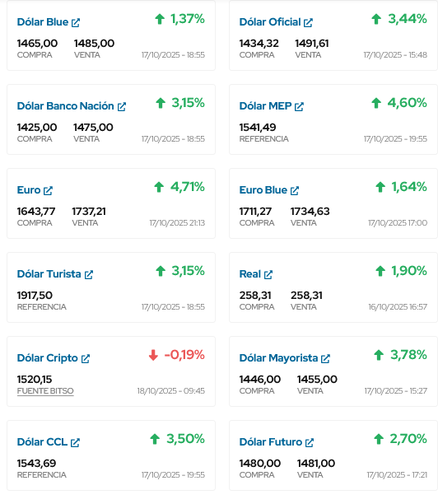
Task: Open external link icon by Dólar Cripto
Action: [x=86, y=358]
